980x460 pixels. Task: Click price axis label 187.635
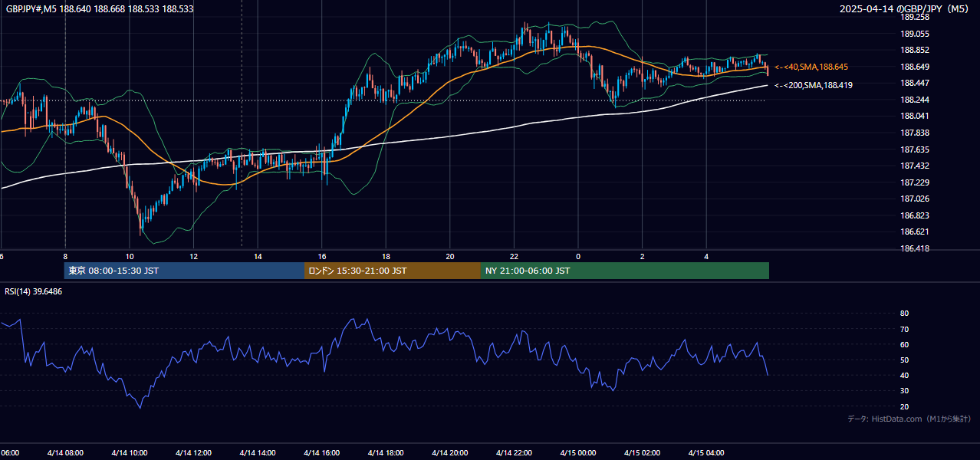point(915,149)
